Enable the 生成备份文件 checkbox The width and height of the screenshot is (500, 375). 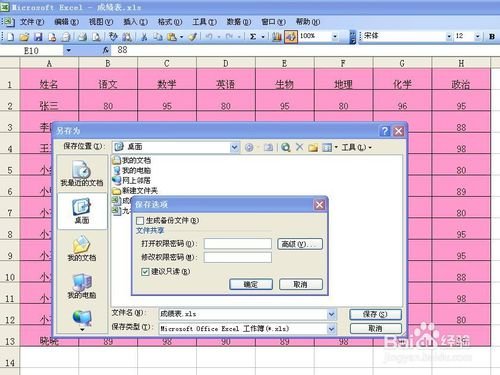pos(140,221)
